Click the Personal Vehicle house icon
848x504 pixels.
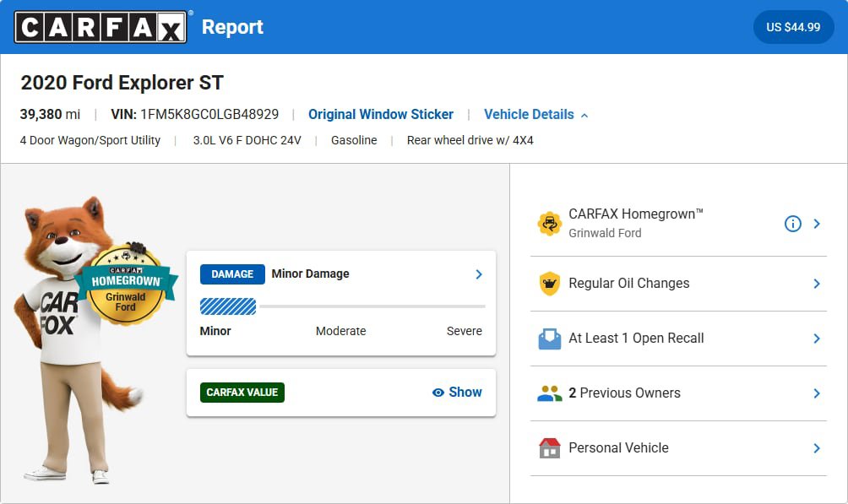point(550,447)
